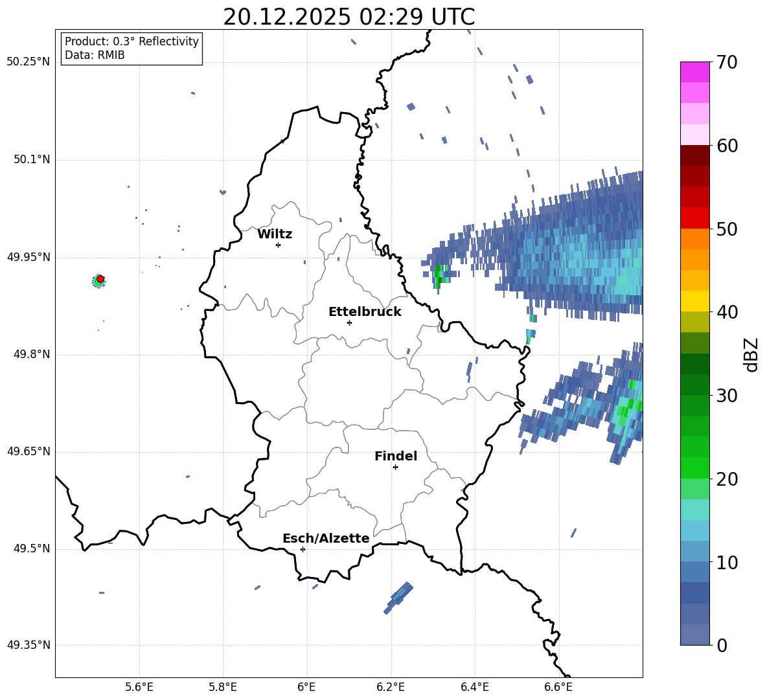Click the 6°E longitude label
Screen dimensions: 767x700
306,687
